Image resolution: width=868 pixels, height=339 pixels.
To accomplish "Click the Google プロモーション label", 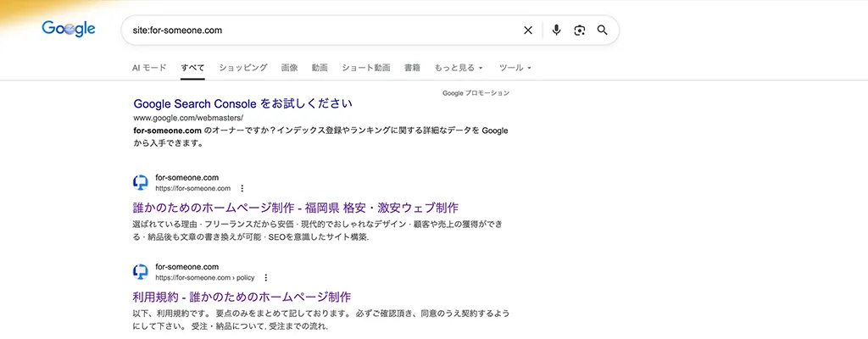I will [476, 93].
